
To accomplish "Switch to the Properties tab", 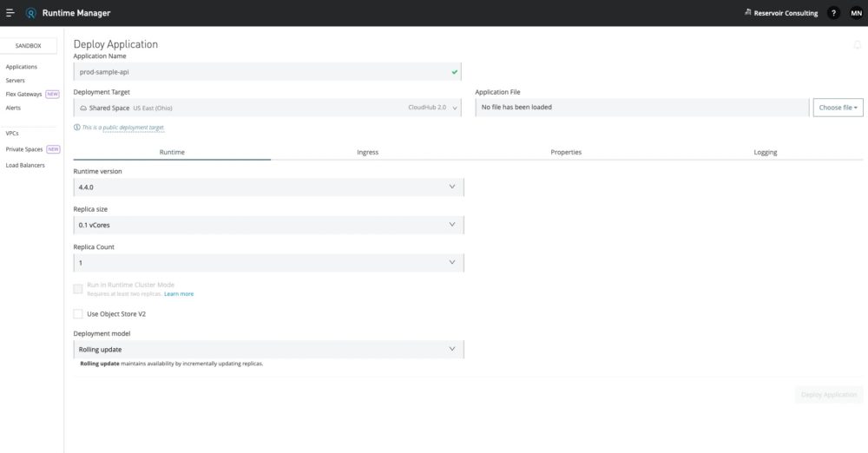I will 566,152.
